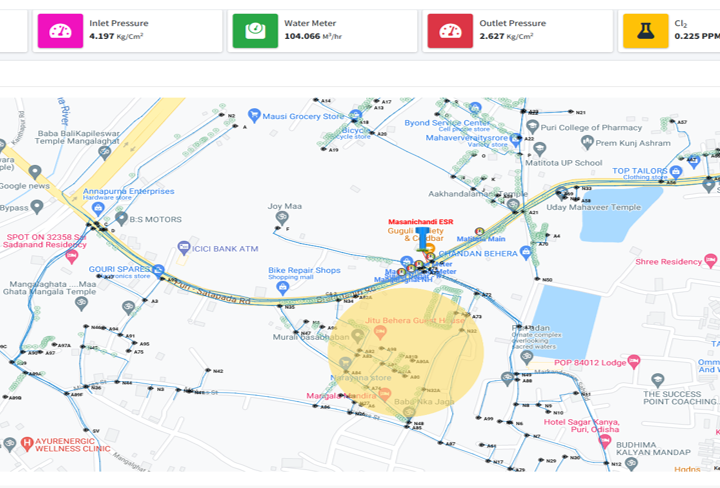Click the red Outlet Pressure gauge icon
The height and width of the screenshot is (488, 720).
(450, 31)
